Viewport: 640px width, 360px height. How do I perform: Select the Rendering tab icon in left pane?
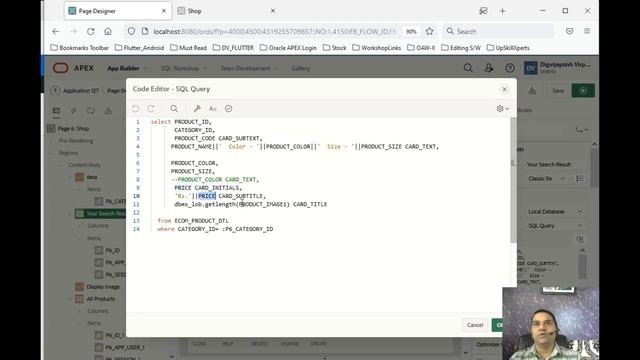coord(56,111)
